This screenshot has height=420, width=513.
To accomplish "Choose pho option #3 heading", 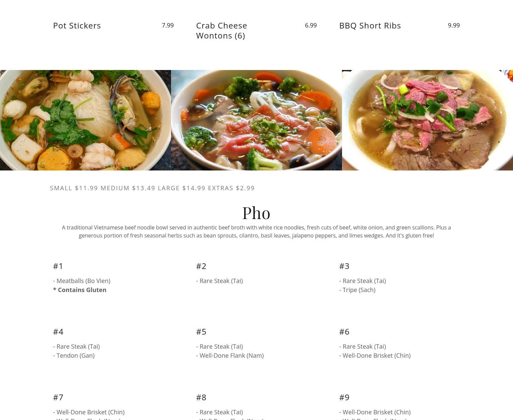I will pos(344,266).
